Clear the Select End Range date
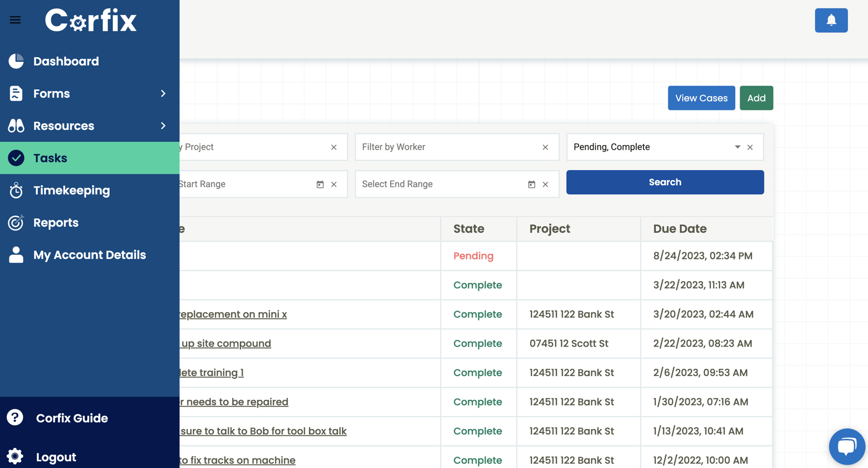868x468 pixels. [546, 184]
